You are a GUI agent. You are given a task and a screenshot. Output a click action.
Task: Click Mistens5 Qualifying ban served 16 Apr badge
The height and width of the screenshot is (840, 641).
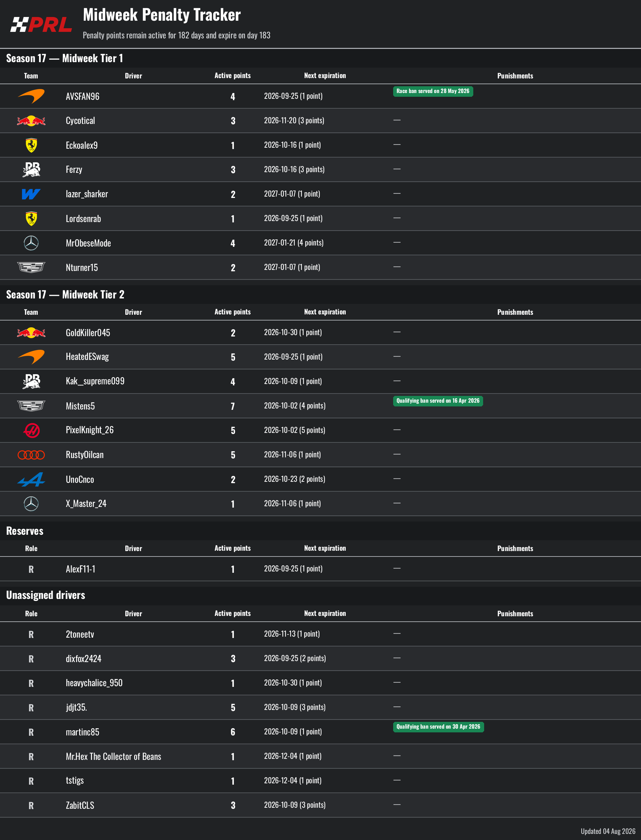(438, 401)
